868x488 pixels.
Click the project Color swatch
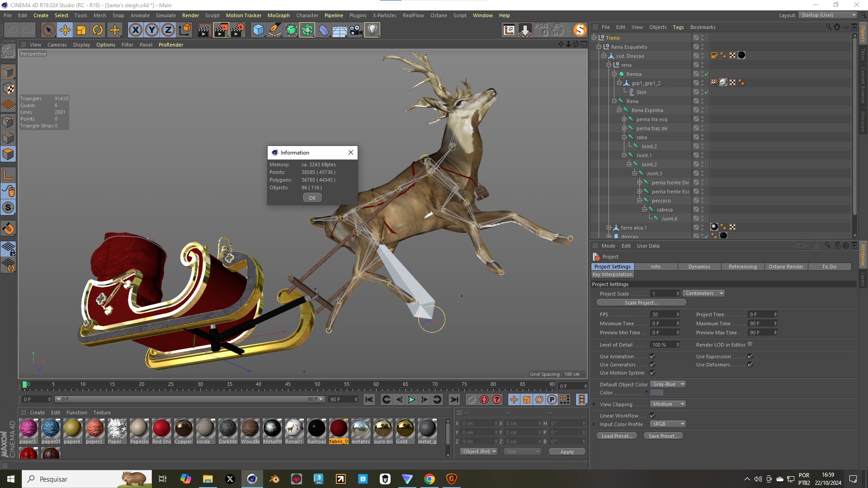pos(656,393)
